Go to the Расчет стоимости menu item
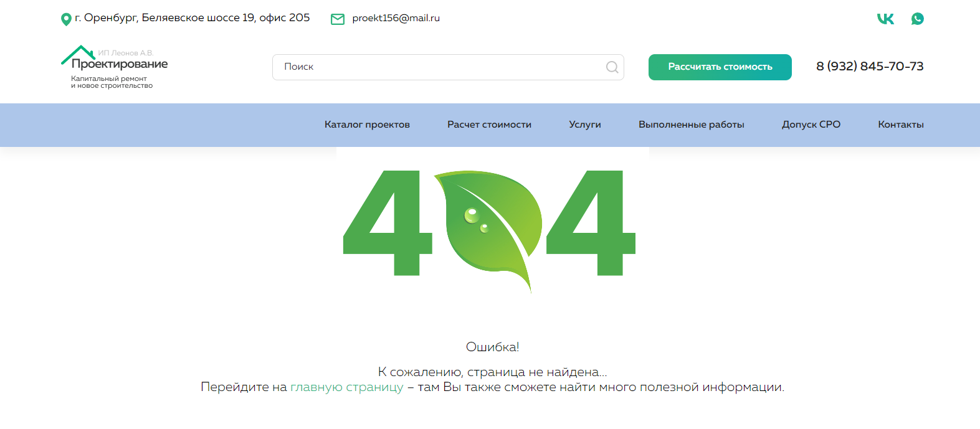Screen dimensions: 980x429 click(489, 125)
